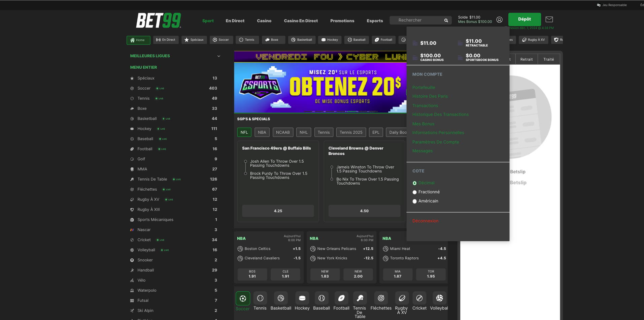
Task: Click the green Dépôt button
Action: (524, 19)
